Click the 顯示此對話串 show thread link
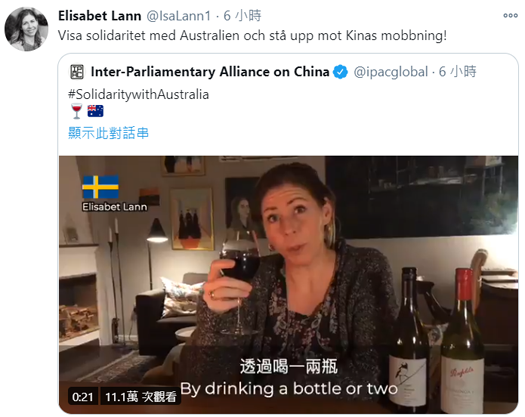 [x=108, y=133]
